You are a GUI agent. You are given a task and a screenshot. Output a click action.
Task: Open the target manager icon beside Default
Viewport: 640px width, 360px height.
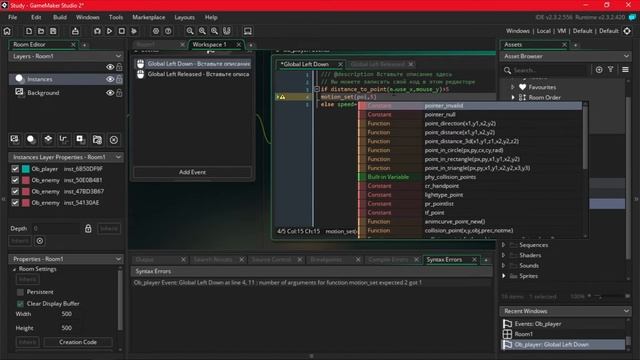627,31
